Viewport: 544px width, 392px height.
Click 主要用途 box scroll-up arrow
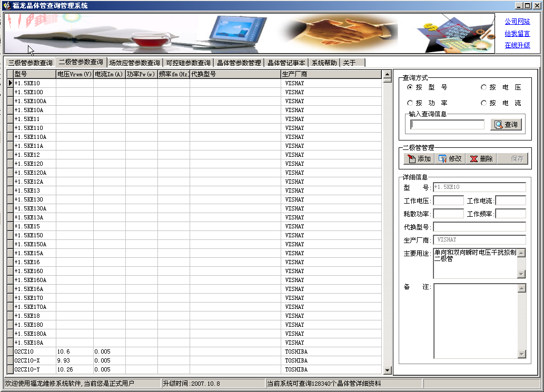tap(521, 253)
